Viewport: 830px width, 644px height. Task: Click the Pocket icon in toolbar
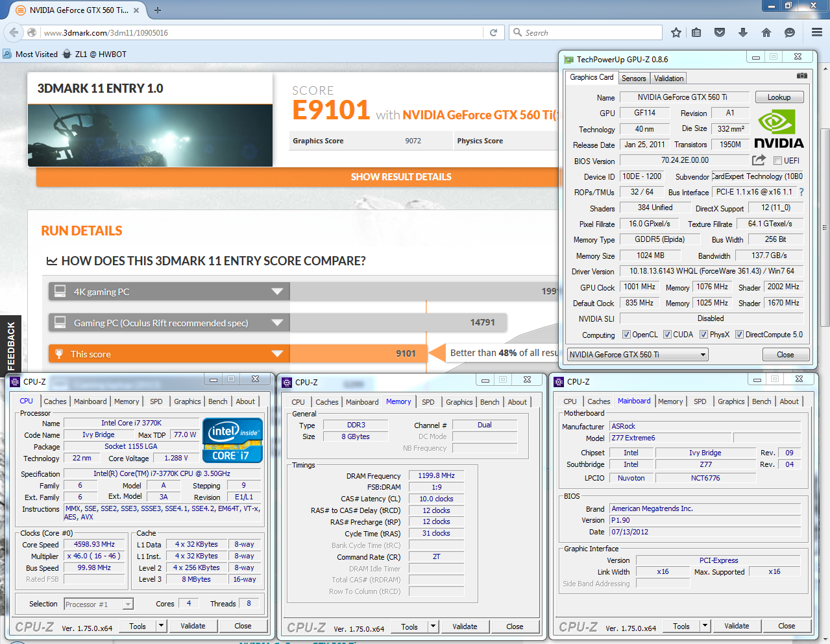click(x=720, y=32)
